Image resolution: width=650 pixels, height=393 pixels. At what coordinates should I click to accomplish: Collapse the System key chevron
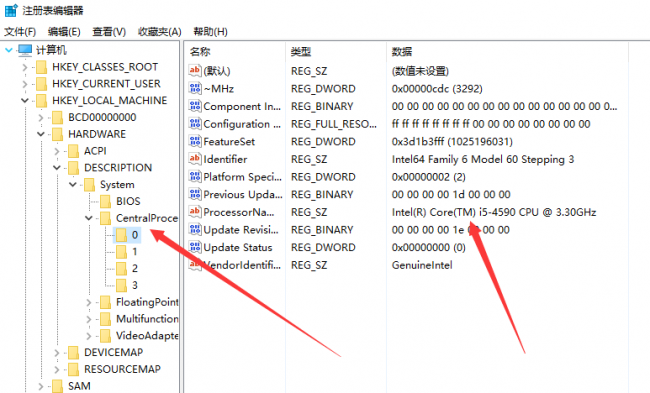[x=73, y=184]
